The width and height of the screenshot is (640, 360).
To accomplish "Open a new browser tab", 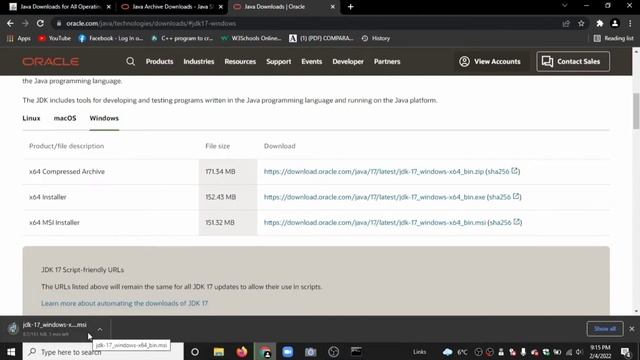I will point(350,7).
